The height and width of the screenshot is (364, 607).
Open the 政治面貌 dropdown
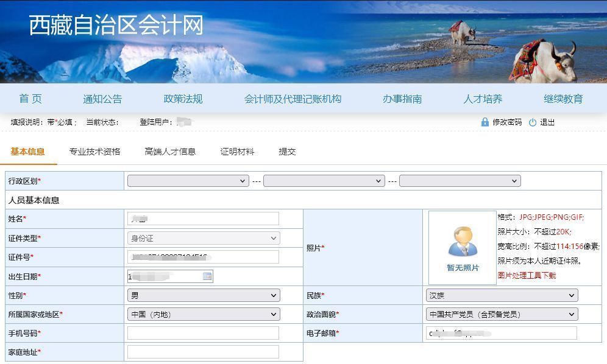point(502,315)
